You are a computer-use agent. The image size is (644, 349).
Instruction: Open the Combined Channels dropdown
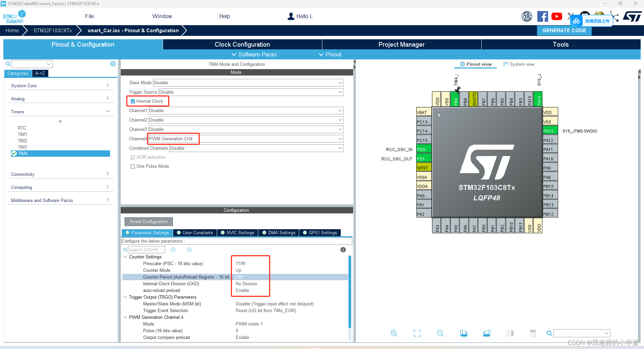[x=257, y=148]
